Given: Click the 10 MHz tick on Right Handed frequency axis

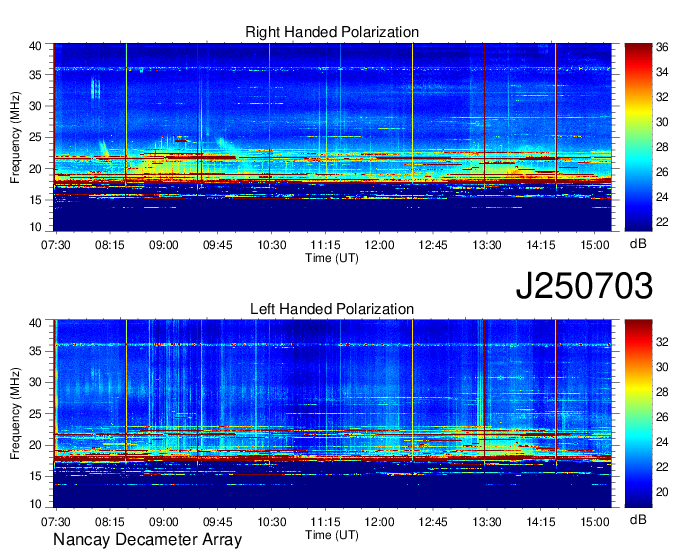Looking at the screenshot, I should coord(35,227).
